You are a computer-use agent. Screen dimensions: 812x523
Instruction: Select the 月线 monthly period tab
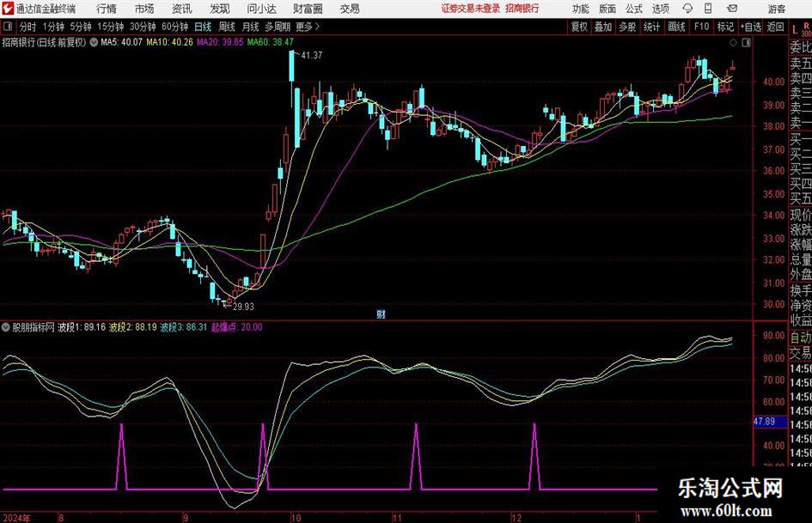[251, 27]
